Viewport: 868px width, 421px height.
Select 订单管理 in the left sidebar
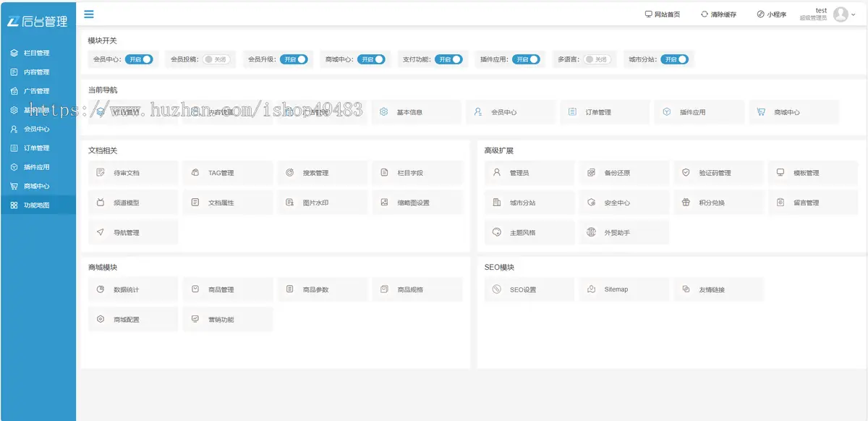[38, 148]
